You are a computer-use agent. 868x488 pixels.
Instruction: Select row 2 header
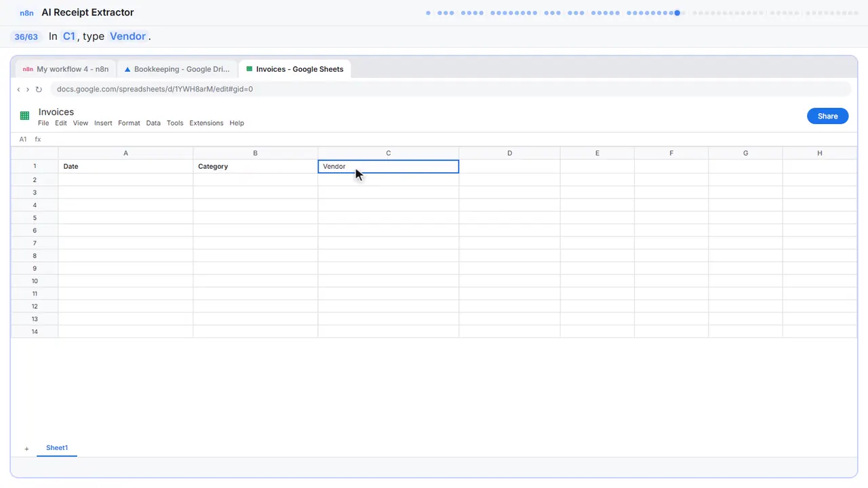[35, 180]
